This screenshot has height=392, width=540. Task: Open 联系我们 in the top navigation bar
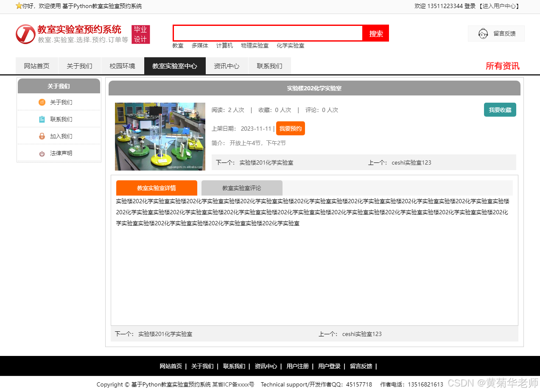[269, 66]
